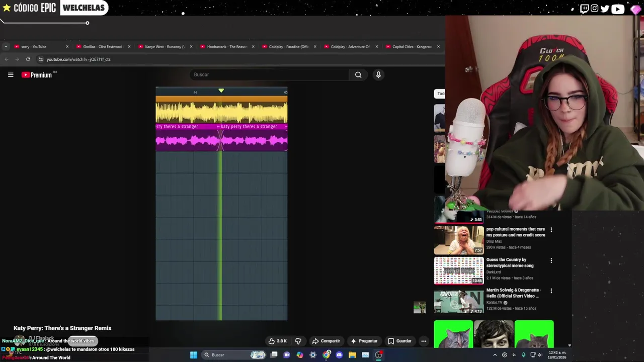Open the YouTube hamburger guide menu
The width and height of the screenshot is (644, 362).
pos(11,75)
